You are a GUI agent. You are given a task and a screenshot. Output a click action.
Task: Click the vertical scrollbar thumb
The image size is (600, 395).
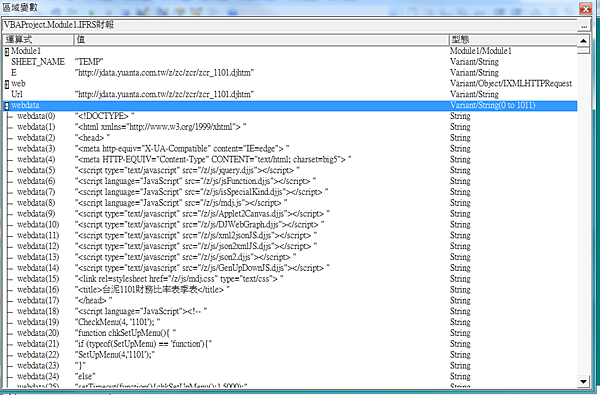[x=583, y=50]
